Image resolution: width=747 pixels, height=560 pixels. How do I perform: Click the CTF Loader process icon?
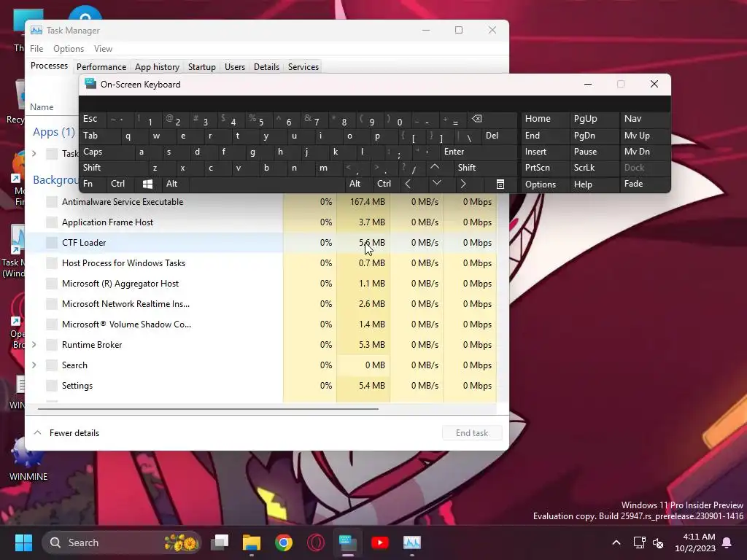(x=52, y=242)
